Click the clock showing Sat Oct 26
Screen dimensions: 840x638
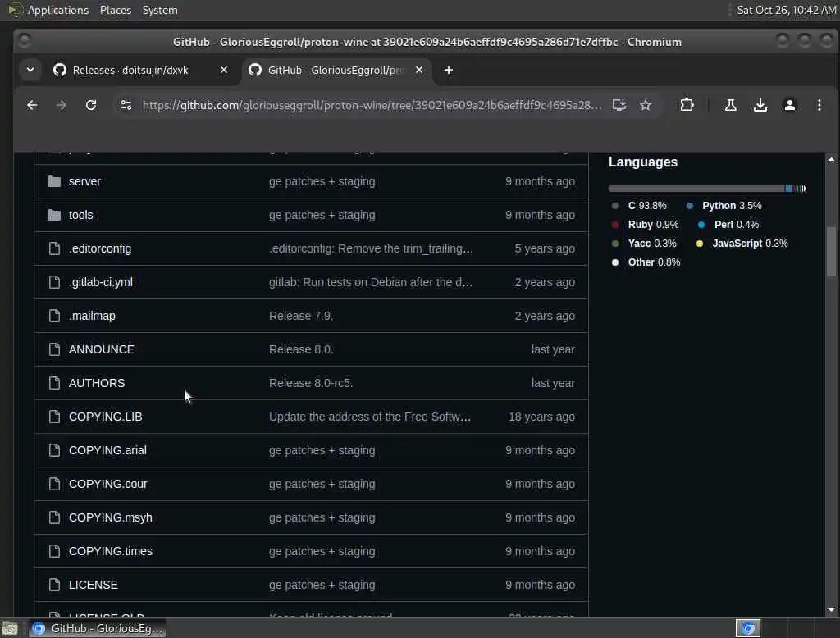pyautogui.click(x=786, y=10)
